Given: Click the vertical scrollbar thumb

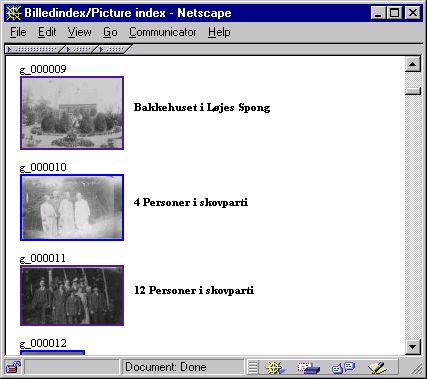Looking at the screenshot, I should coord(413,91).
